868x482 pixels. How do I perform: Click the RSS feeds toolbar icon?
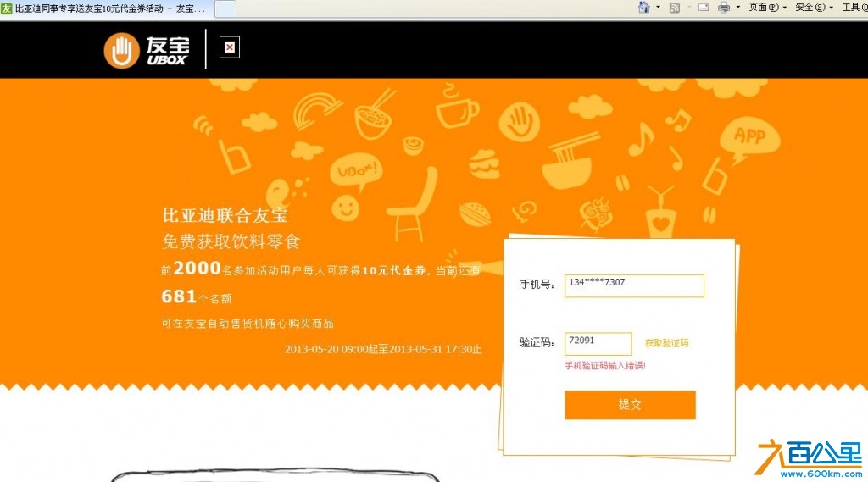[674, 7]
